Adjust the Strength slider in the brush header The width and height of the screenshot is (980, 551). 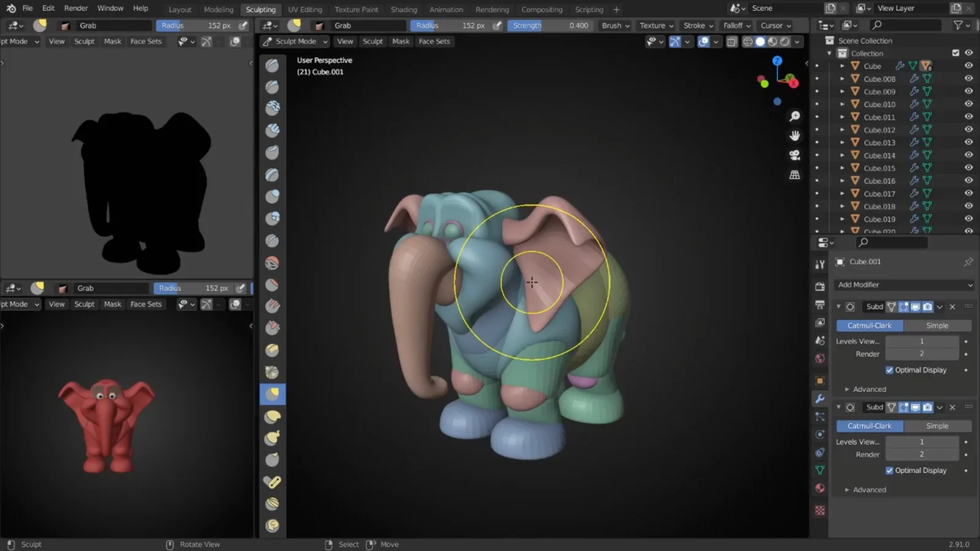tap(550, 25)
